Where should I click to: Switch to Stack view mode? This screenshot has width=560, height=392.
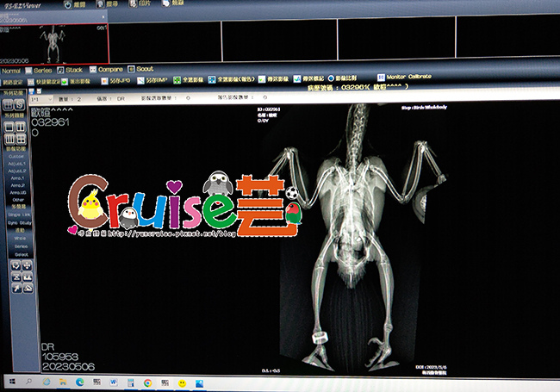pos(70,70)
